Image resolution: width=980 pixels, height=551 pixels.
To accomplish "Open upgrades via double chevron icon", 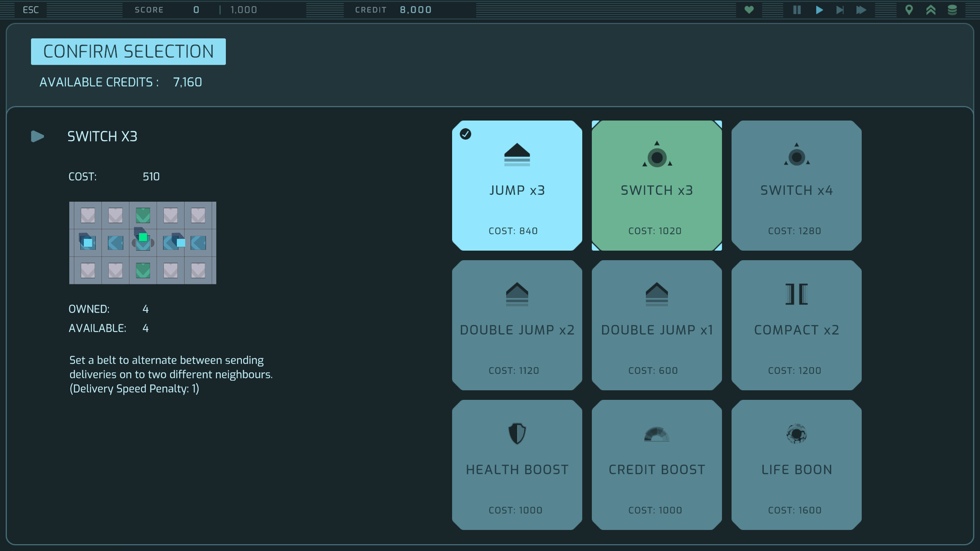I will [x=931, y=10].
